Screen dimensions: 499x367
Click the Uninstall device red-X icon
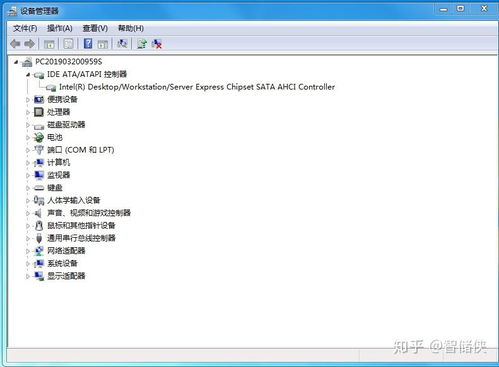click(x=156, y=44)
